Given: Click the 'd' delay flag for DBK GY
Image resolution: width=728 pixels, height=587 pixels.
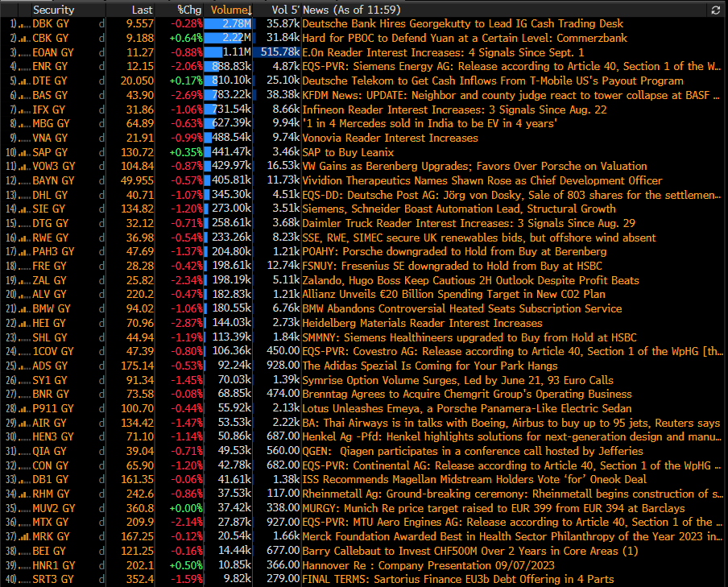Looking at the screenshot, I should pos(101,23).
